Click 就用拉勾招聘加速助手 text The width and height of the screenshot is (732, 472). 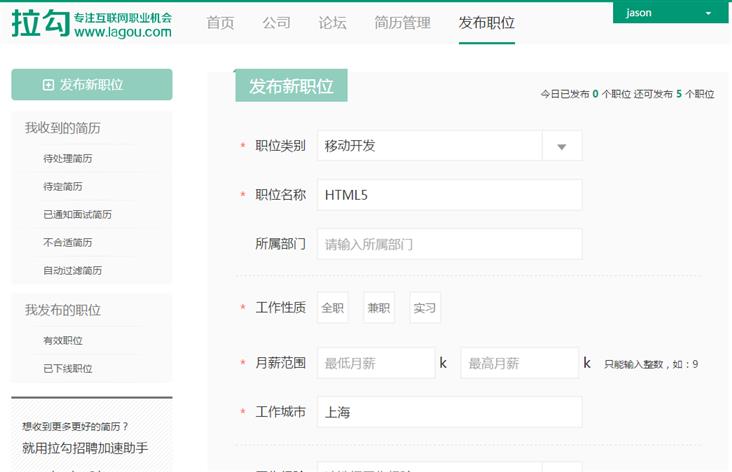(x=85, y=448)
